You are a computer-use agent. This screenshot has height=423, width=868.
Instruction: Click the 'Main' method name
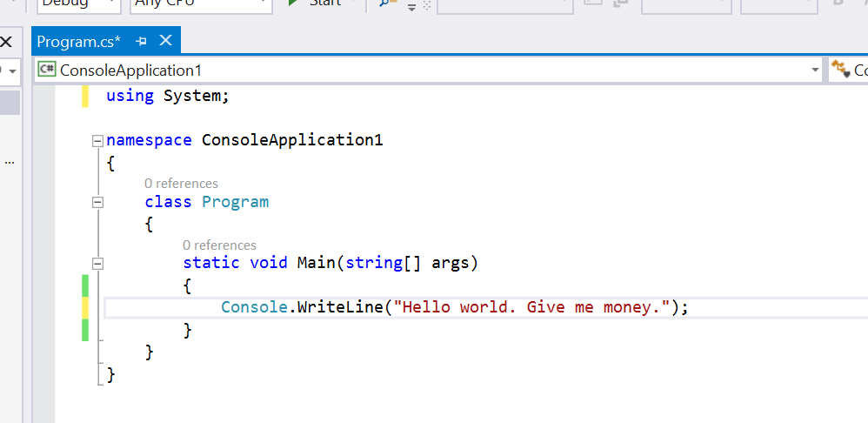pos(316,263)
